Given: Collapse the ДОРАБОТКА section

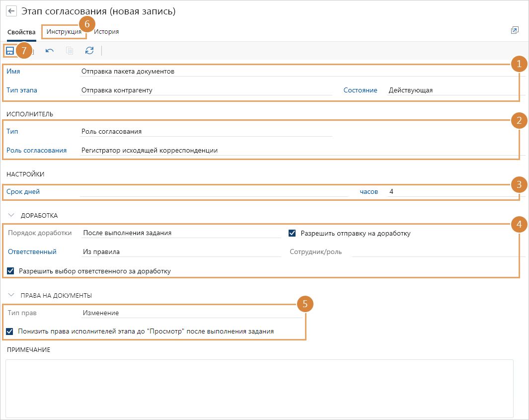Looking at the screenshot, I should pos(12,215).
